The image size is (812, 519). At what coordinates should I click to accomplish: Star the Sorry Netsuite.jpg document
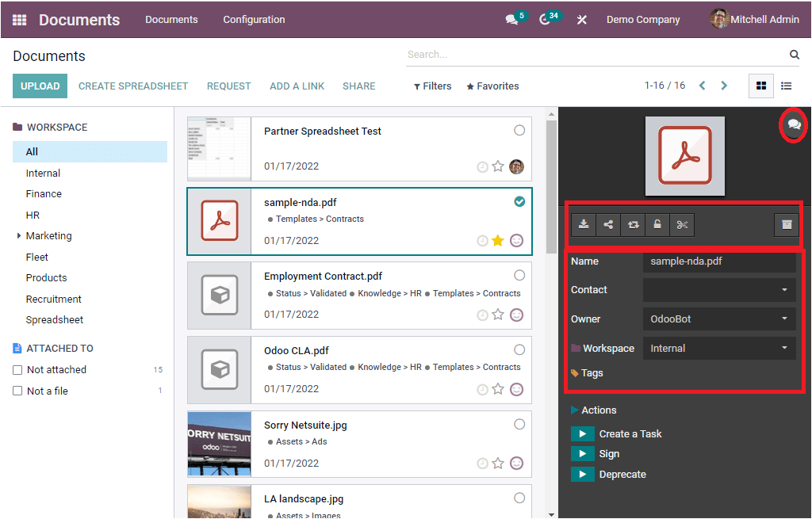tap(498, 463)
